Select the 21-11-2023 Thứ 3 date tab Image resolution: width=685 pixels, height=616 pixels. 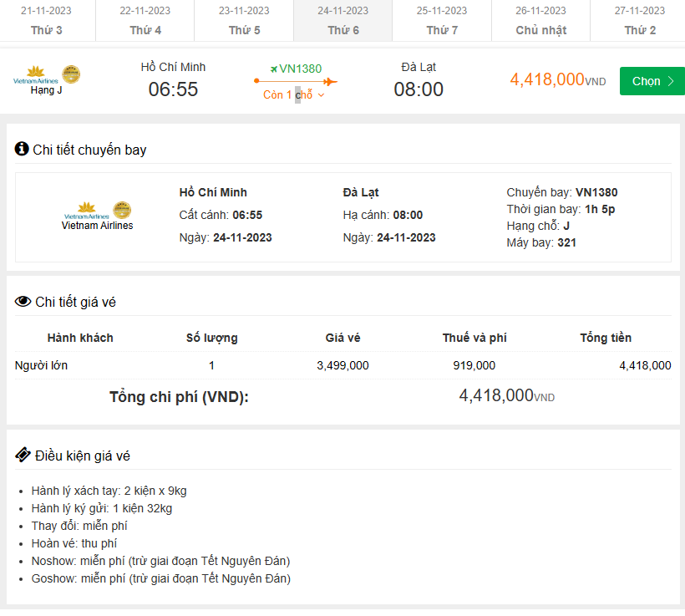point(47,21)
